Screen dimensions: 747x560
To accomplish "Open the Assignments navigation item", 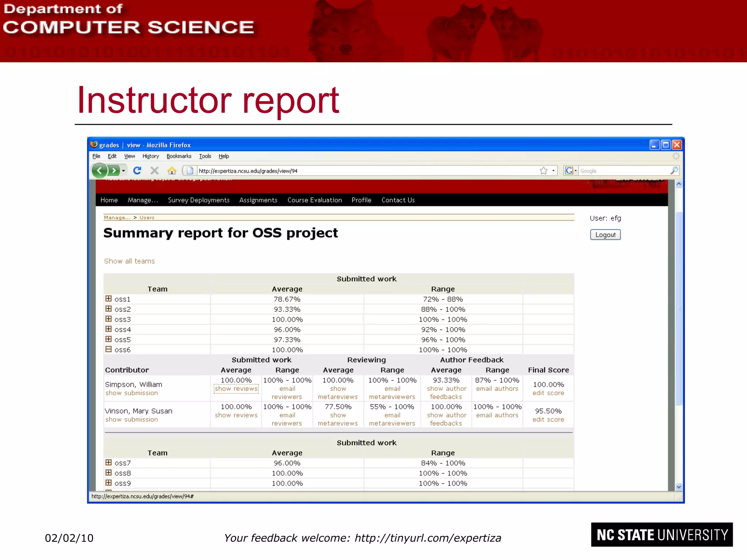I will 258,200.
